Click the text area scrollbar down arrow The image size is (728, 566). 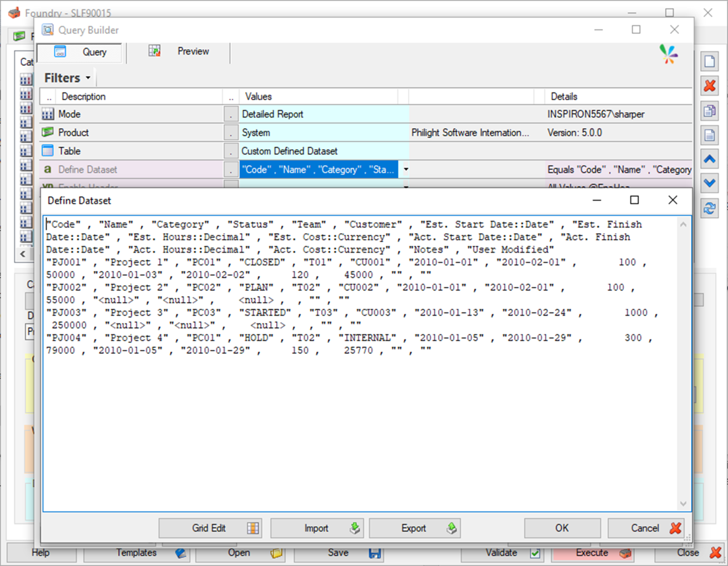pos(683,503)
